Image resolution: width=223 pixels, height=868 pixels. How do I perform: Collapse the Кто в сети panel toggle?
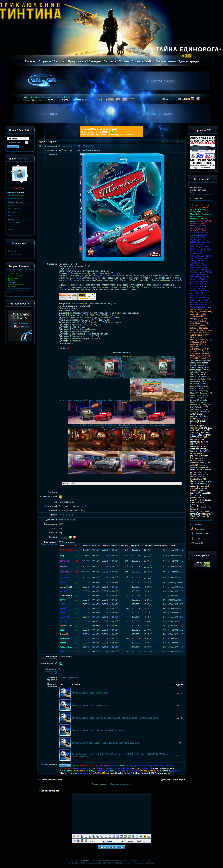207,179
